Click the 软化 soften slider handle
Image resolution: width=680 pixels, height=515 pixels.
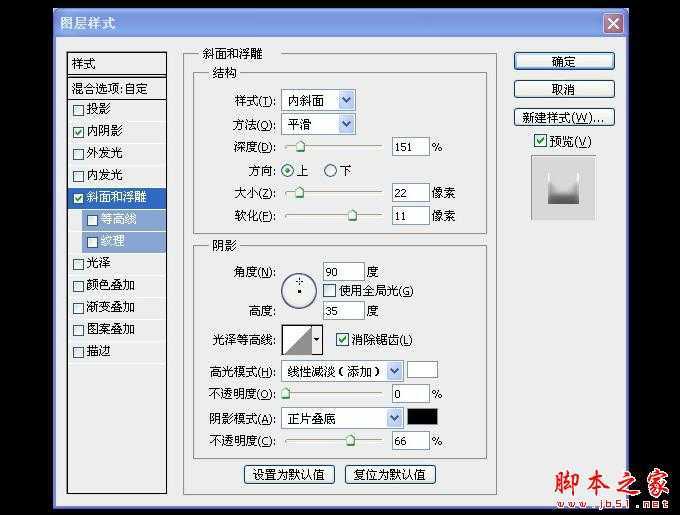(353, 215)
